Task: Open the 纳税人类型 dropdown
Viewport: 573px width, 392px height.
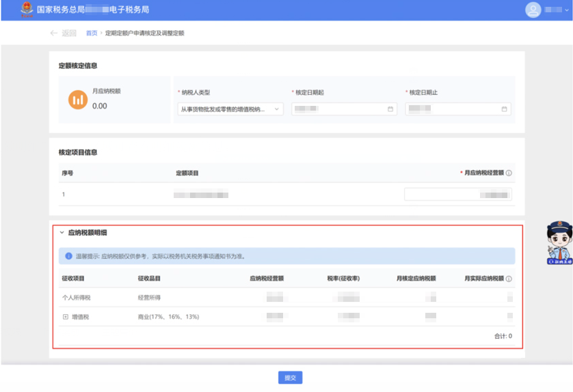Action: coord(230,109)
